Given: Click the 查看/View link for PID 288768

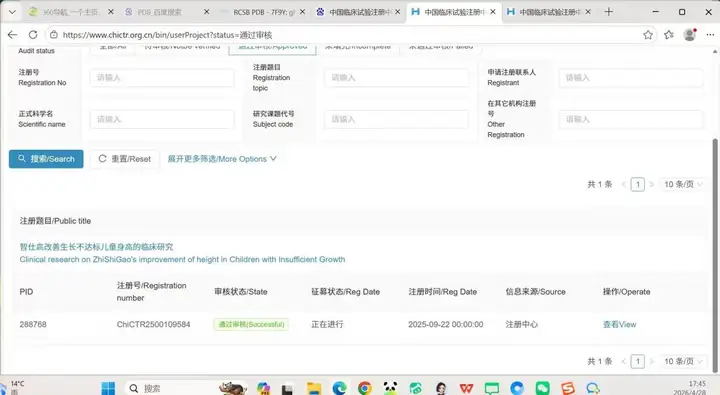Looking at the screenshot, I should coord(619,324).
